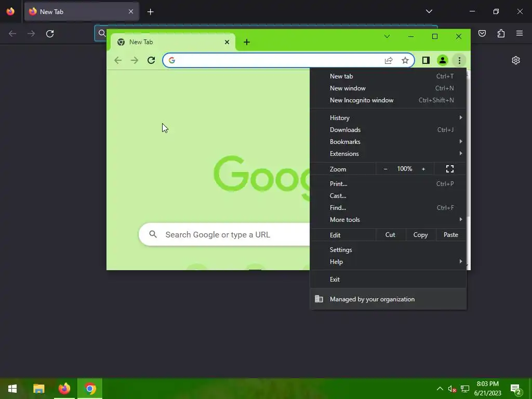
Task: Select Cast... in the menu
Action: point(388,195)
